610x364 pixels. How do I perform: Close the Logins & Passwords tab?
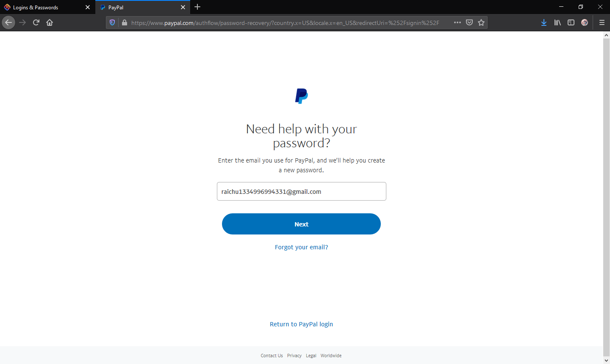(88, 7)
